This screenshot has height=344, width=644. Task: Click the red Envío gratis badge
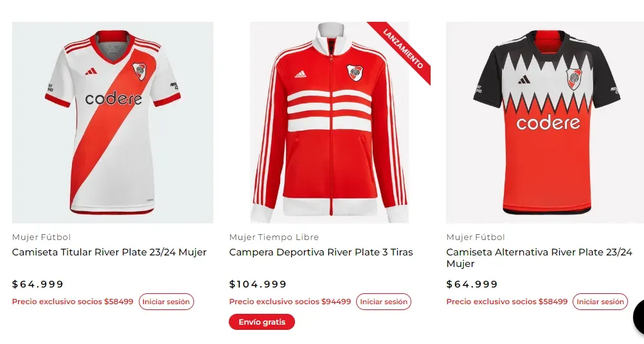(x=262, y=322)
